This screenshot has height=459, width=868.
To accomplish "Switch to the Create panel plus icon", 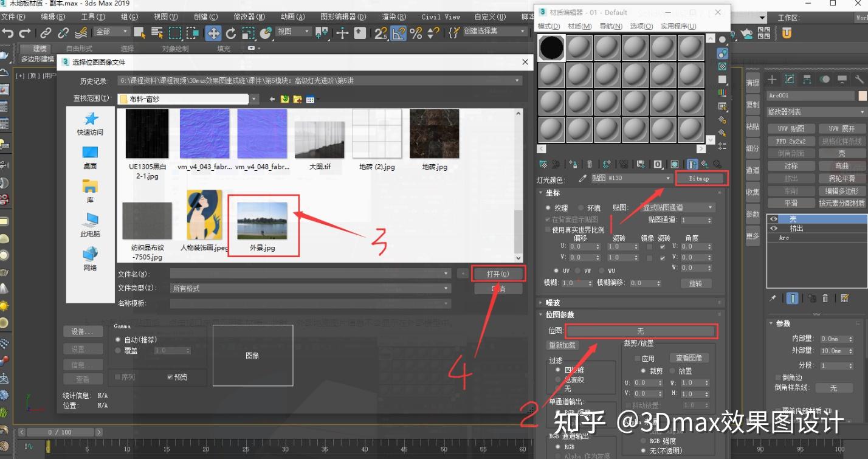I will 773,79.
